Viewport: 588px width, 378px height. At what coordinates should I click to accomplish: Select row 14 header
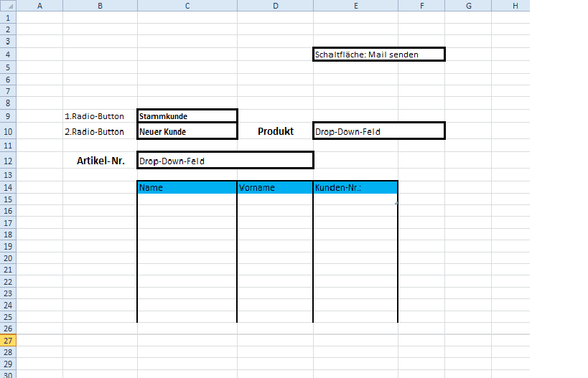click(8, 187)
